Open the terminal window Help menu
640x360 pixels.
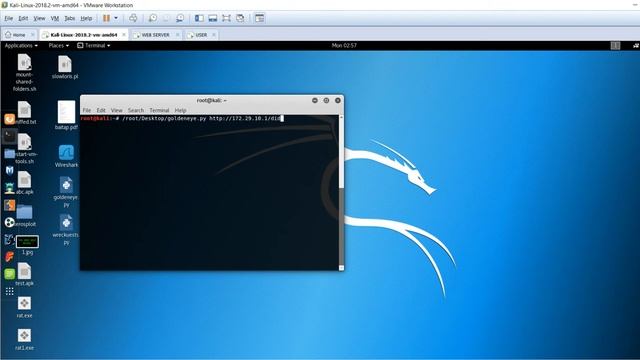pos(180,110)
